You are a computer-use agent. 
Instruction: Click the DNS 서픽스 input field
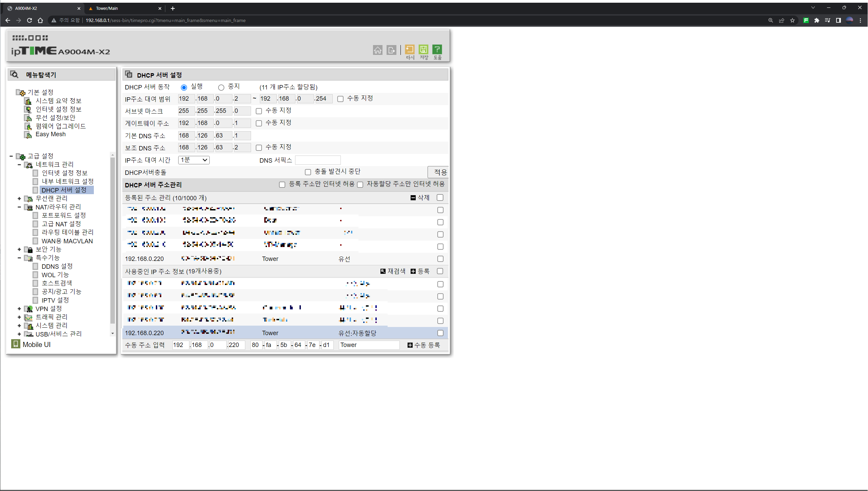tap(317, 160)
